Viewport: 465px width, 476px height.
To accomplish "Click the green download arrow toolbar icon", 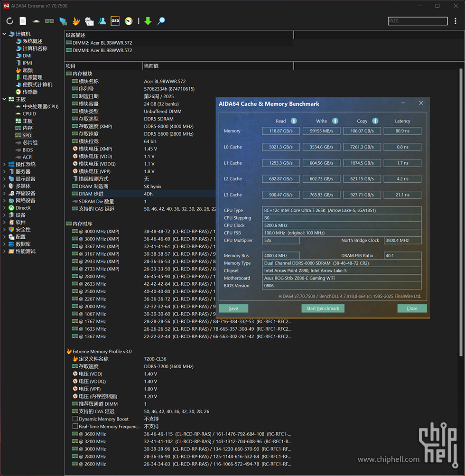I will coord(148,21).
